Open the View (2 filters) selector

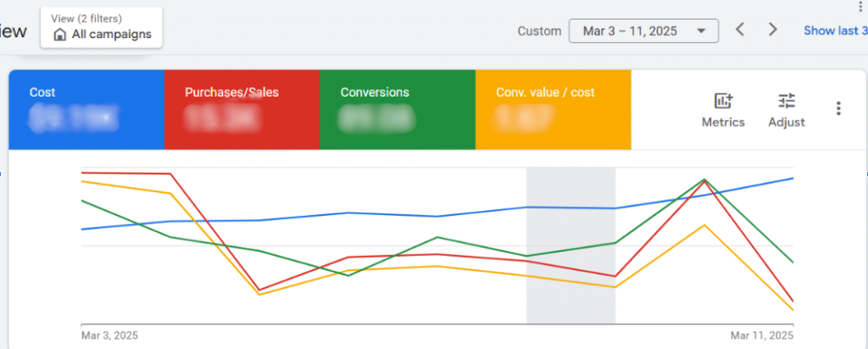click(102, 27)
